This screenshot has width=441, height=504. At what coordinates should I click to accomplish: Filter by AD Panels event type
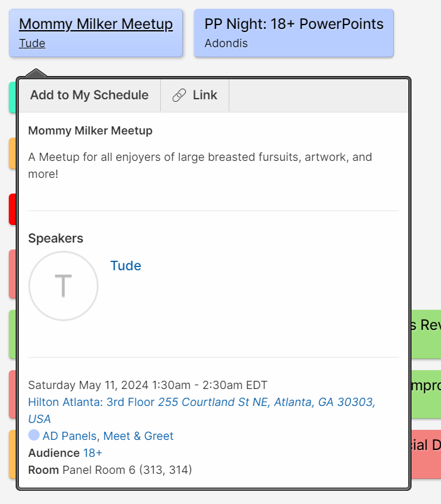(x=69, y=436)
